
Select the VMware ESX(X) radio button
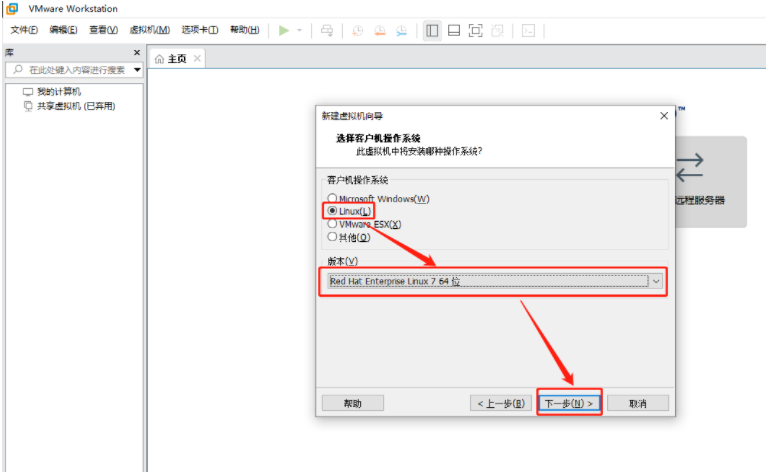tap(332, 224)
